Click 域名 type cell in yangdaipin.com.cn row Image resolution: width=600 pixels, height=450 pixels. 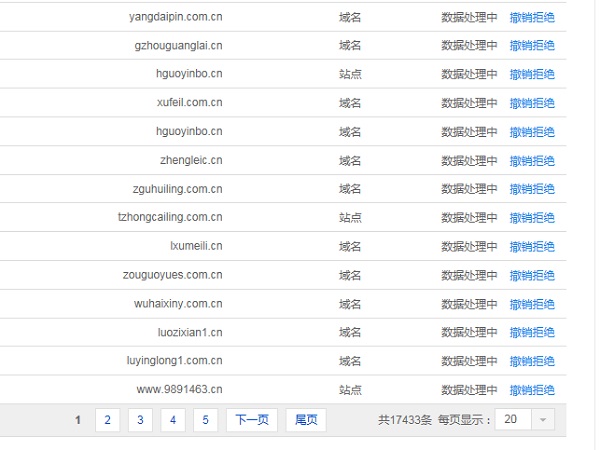[x=350, y=17]
